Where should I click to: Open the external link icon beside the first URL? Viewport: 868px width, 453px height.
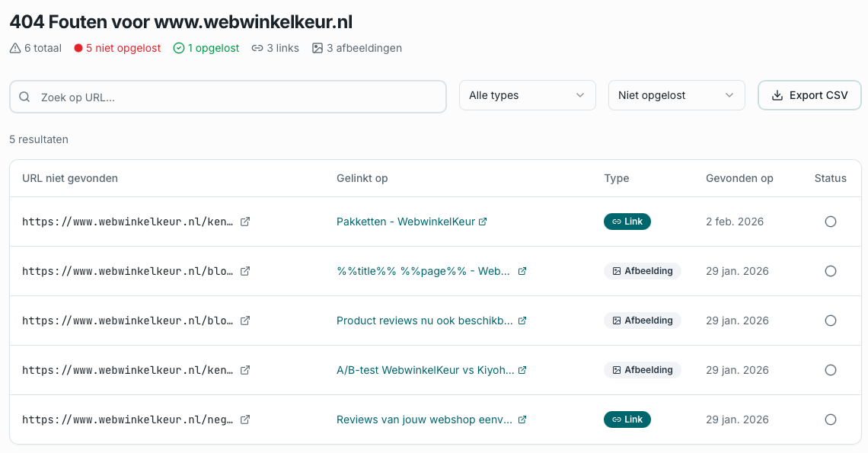click(245, 222)
